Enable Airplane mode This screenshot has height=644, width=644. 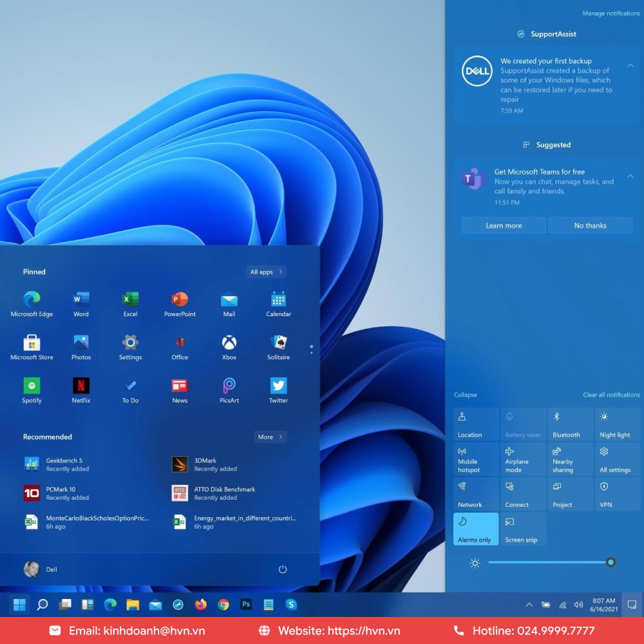(523, 460)
